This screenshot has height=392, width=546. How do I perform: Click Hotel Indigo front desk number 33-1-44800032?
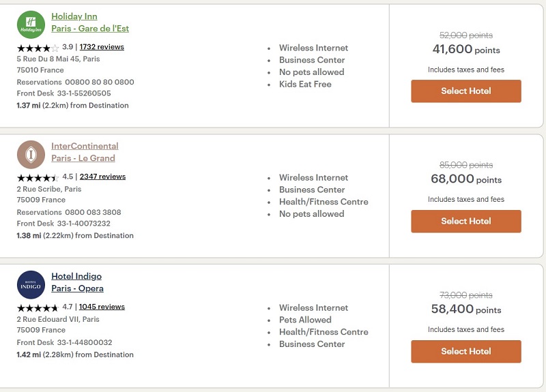(85, 342)
